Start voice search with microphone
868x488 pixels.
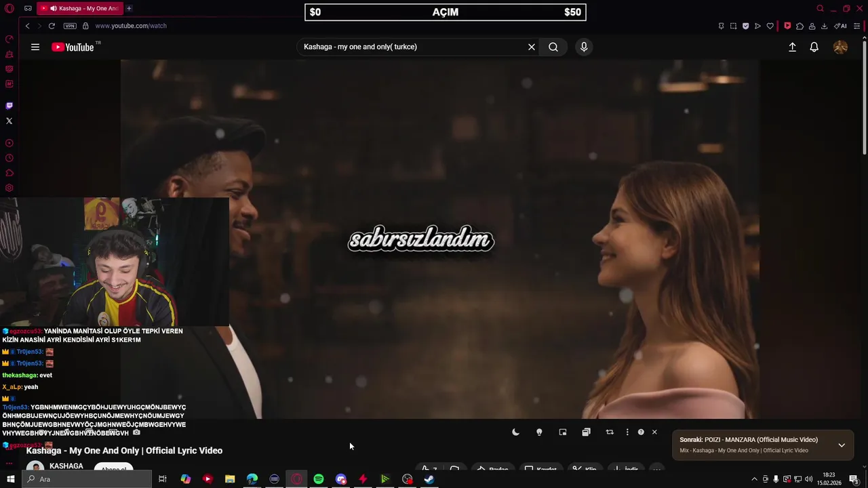[x=584, y=47]
